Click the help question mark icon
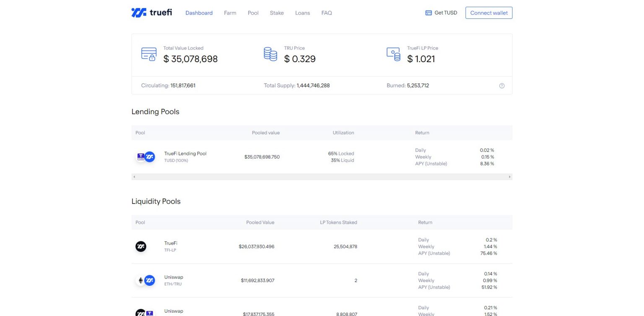 coord(502,86)
